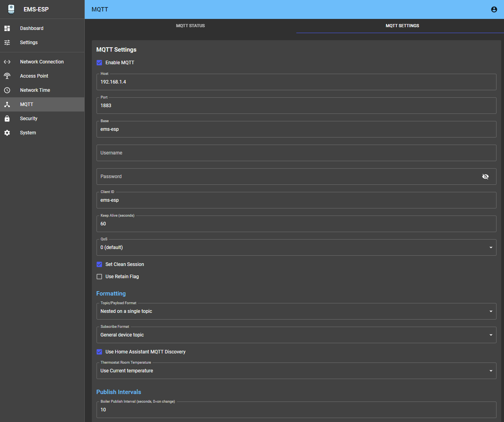
Task: Expand the Thermostat Room Temperature dropdown
Action: coord(296,371)
